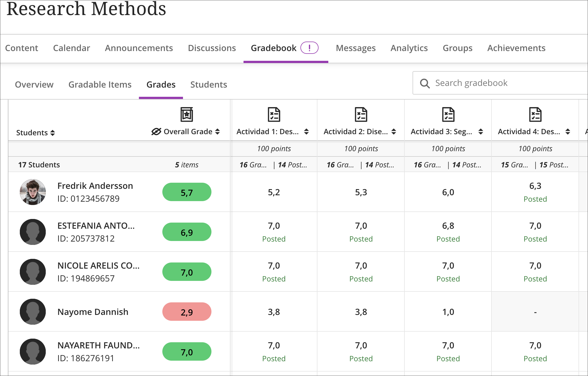The height and width of the screenshot is (376, 588).
Task: Click the Overall Grade column bookmark icon
Action: point(186,114)
